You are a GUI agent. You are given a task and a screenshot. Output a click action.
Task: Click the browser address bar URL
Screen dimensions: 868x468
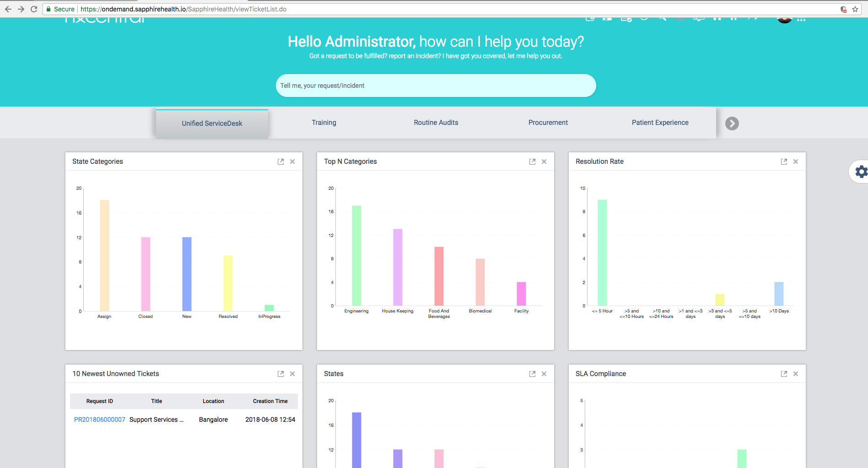pyautogui.click(x=183, y=9)
